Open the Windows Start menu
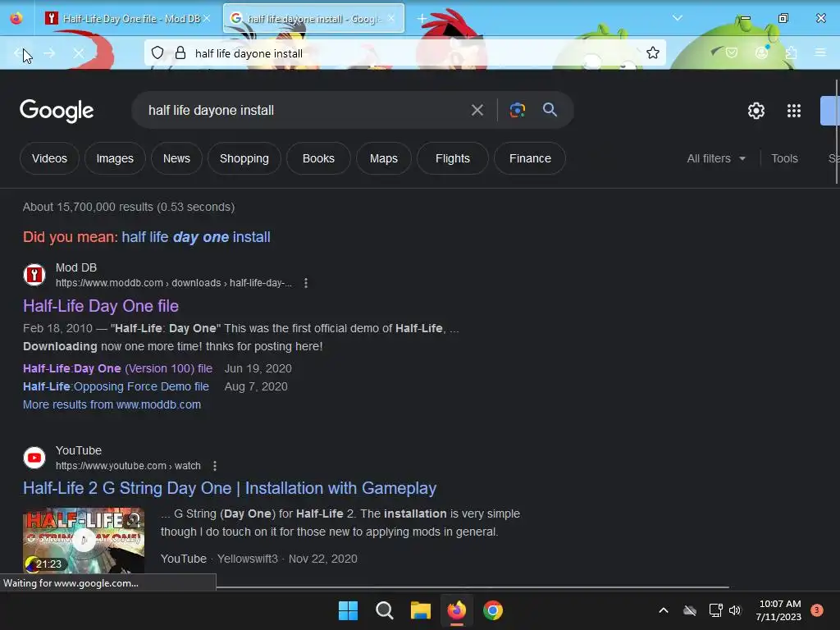 (x=348, y=610)
